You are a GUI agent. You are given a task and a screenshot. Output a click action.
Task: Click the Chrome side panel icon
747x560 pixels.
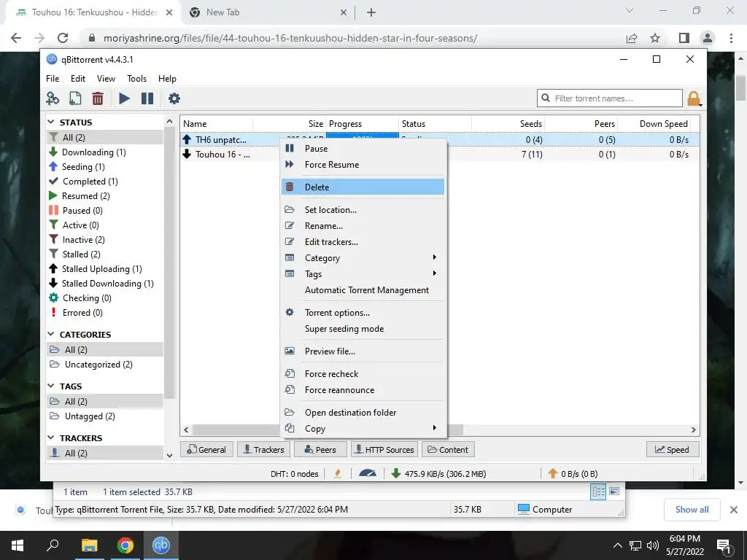pyautogui.click(x=684, y=38)
